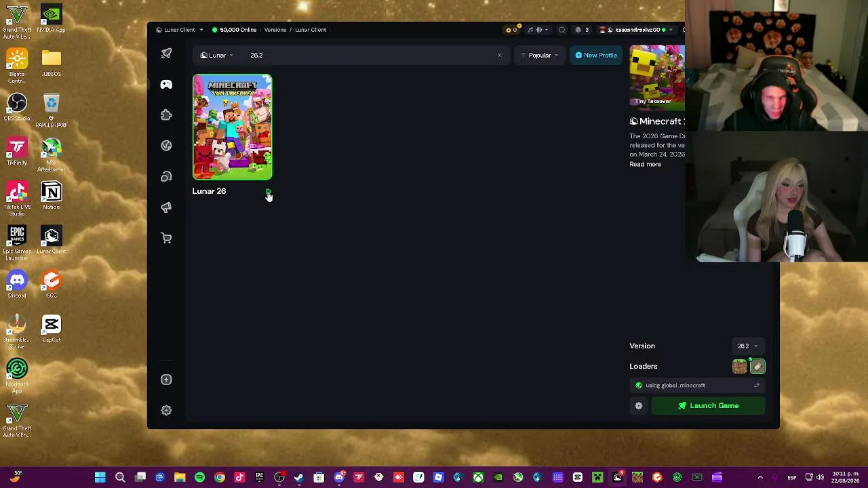868x488 pixels.
Task: Open the Epic Games Launcher desktop shortcut
Action: click(17, 243)
